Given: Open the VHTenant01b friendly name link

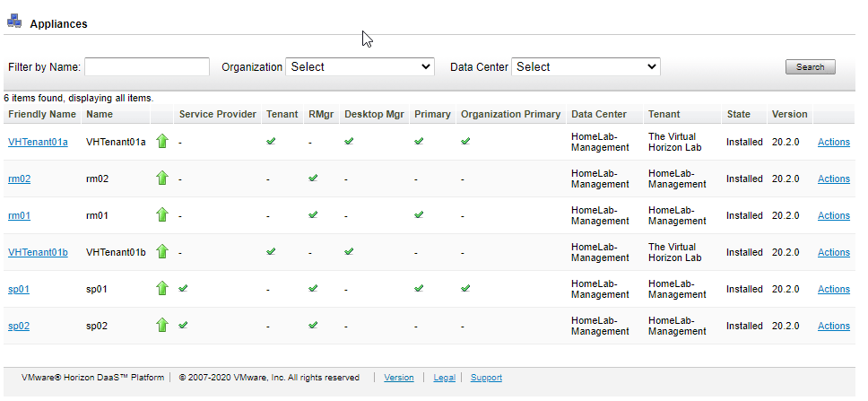Looking at the screenshot, I should [x=38, y=252].
